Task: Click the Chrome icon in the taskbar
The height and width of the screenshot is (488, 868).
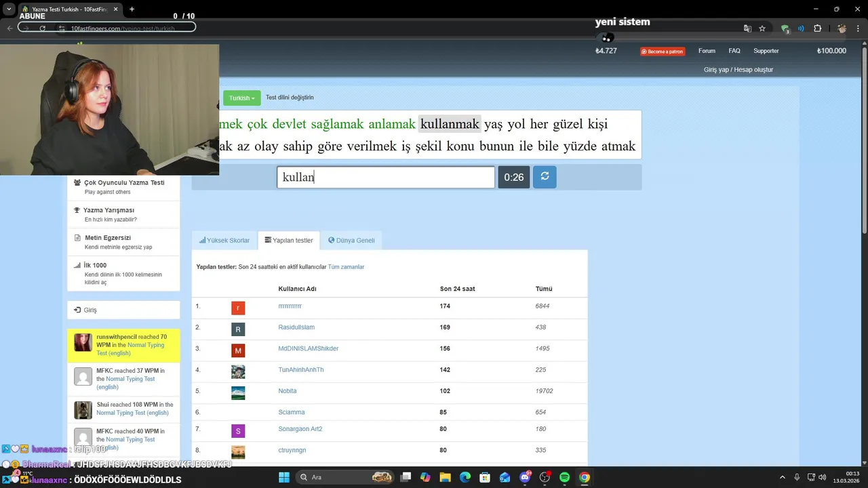Action: click(584, 477)
